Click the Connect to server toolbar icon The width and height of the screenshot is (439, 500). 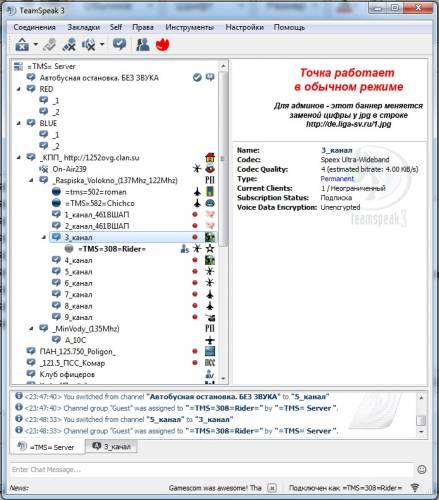[x=22, y=44]
